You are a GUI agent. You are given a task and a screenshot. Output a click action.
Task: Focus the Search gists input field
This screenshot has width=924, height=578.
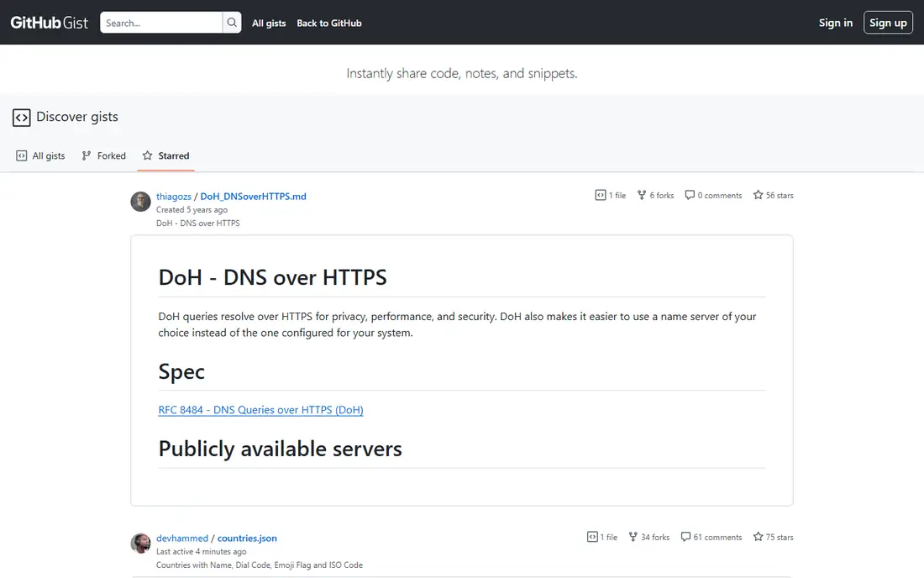coord(161,23)
